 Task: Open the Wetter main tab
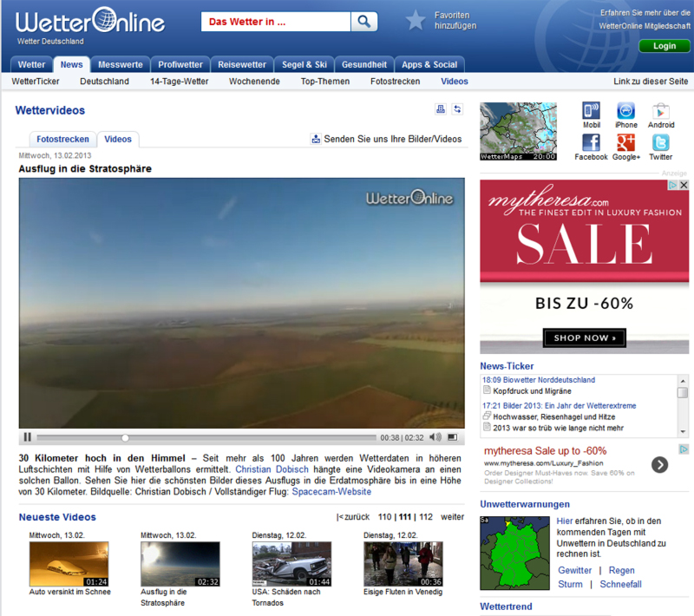(31, 64)
